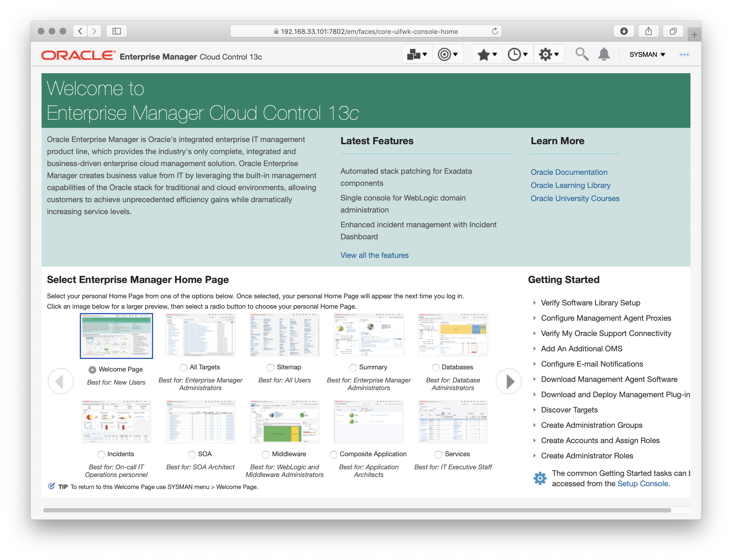This screenshot has width=732, height=560.
Task: Open a new browser tab
Action: pos(694,35)
